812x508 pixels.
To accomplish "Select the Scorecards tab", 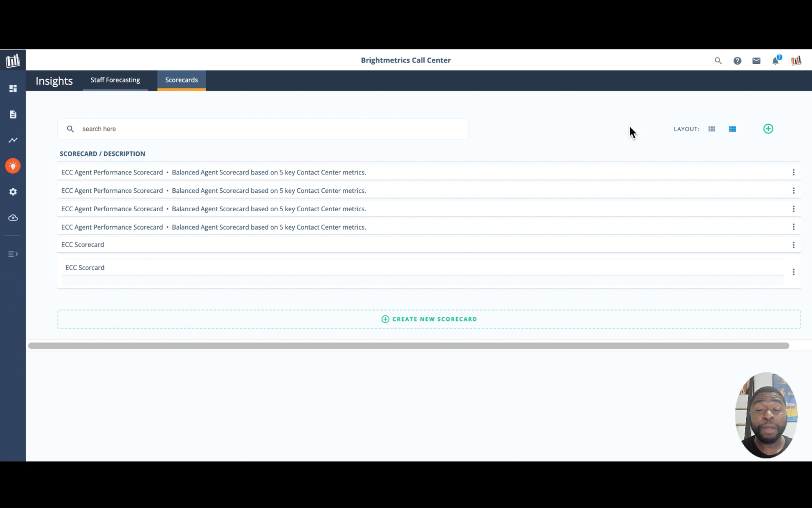I will coord(181,80).
